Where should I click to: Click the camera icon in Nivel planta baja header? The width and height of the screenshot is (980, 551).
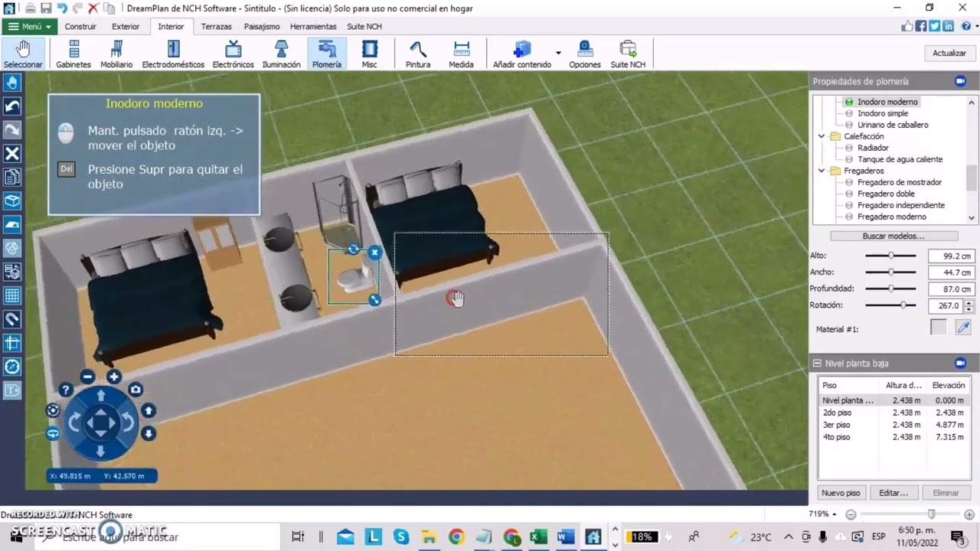(960, 363)
